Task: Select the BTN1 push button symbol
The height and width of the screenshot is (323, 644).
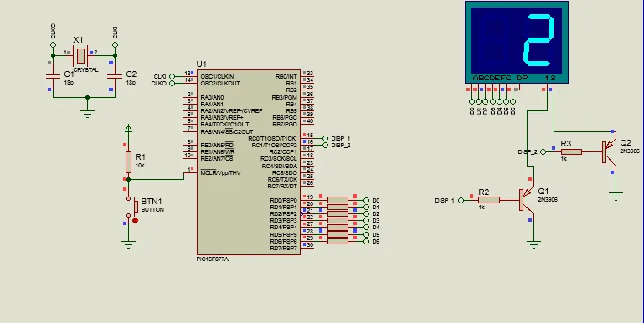Action: point(132,208)
